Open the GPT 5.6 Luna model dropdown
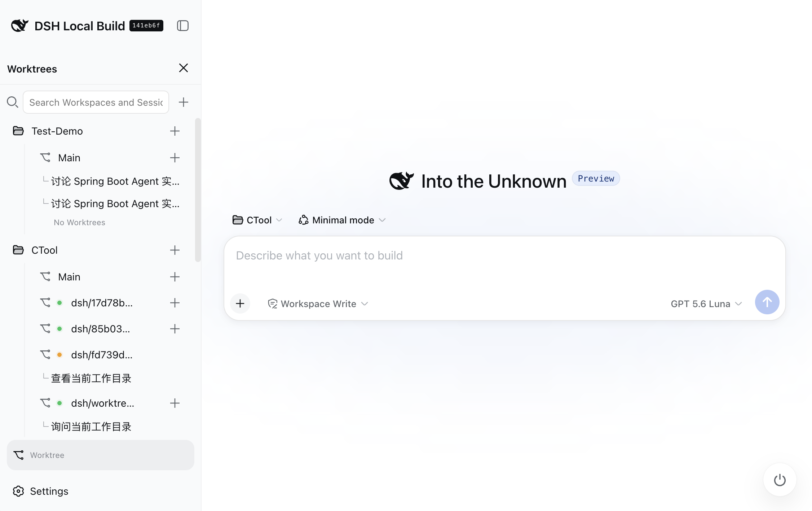This screenshot has height=511, width=812. (706, 303)
